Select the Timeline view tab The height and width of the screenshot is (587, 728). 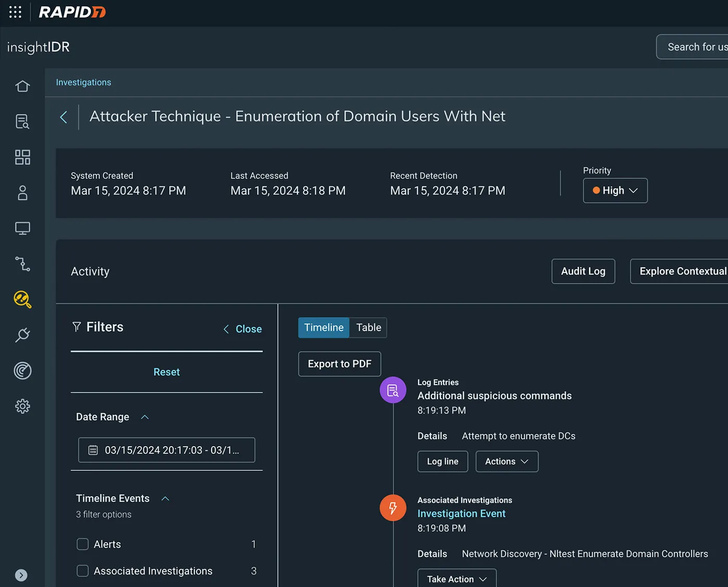coord(323,328)
